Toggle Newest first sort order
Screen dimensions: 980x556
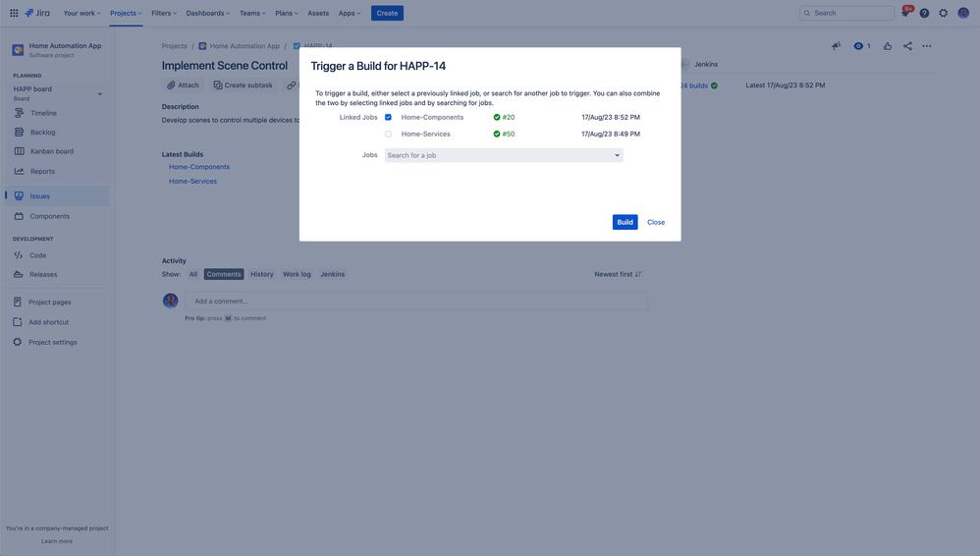click(618, 274)
